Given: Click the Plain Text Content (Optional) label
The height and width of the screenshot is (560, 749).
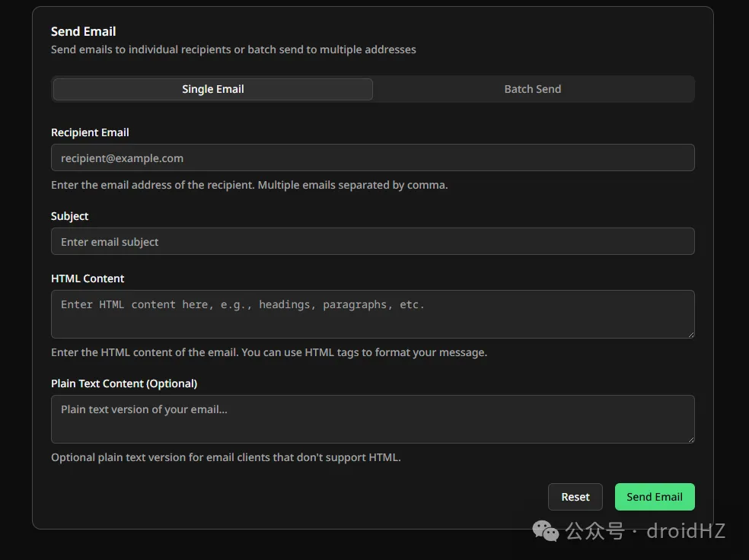Looking at the screenshot, I should point(124,383).
